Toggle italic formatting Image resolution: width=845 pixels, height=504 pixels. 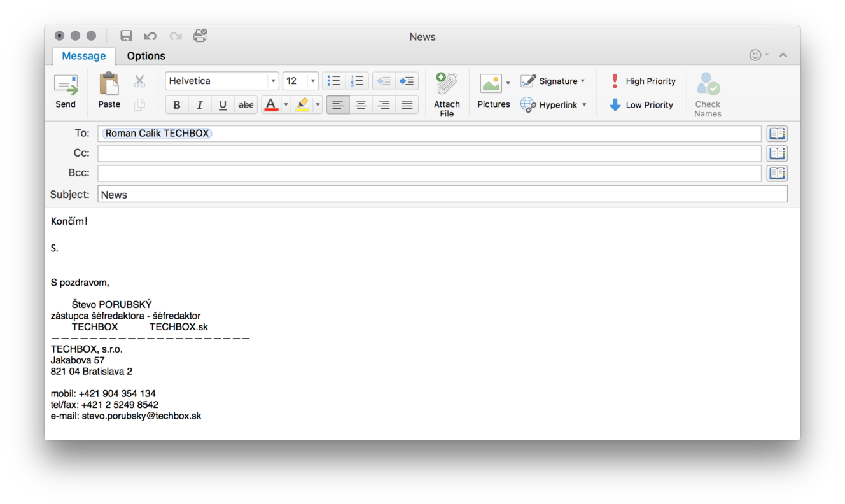point(200,105)
